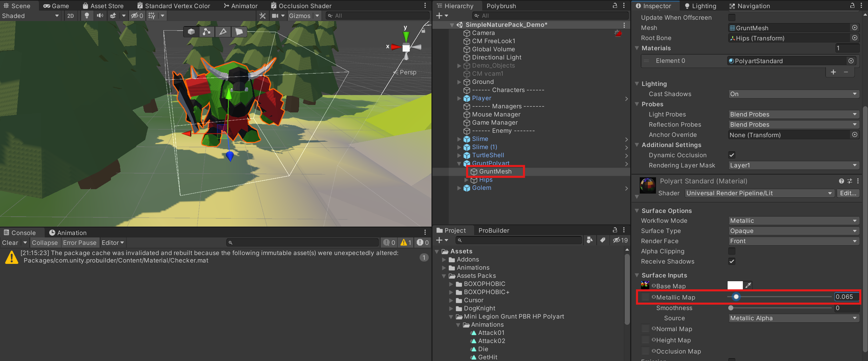Click Mesh field object picker for GruntMesh
The width and height of the screenshot is (868, 361).
[x=855, y=28]
